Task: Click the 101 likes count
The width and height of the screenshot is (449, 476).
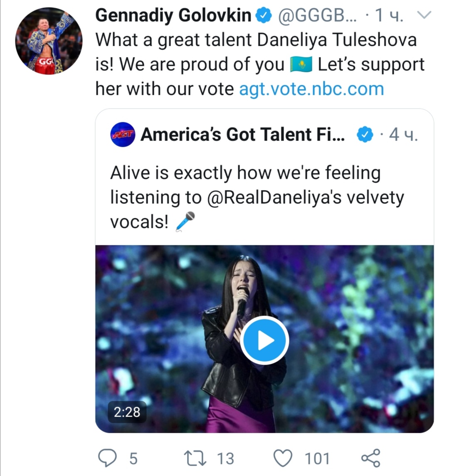Action: [x=317, y=458]
